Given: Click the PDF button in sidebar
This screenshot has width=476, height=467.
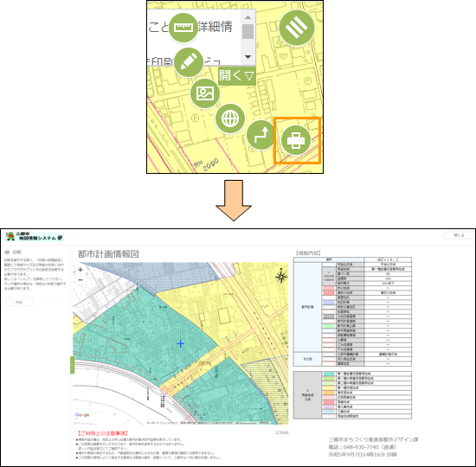Looking at the screenshot, I should 19,302.
